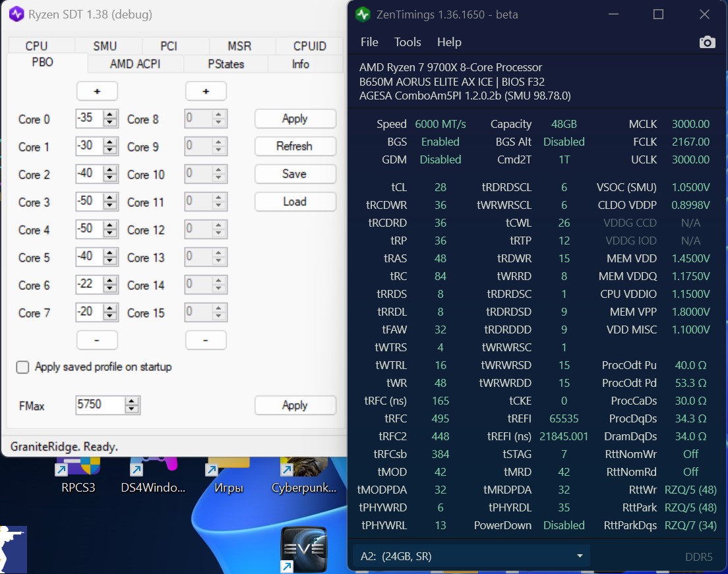Enable Apply saved profile on startup
This screenshot has width=728, height=574.
tap(22, 367)
